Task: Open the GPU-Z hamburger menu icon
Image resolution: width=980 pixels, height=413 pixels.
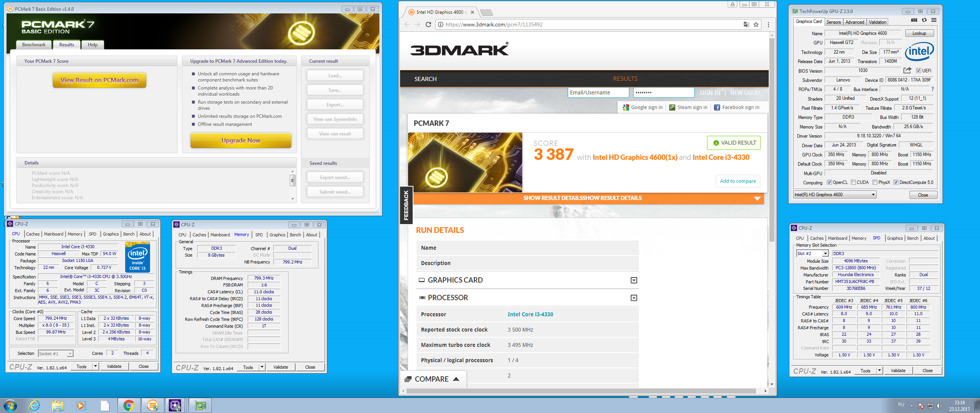Action: coord(934,20)
